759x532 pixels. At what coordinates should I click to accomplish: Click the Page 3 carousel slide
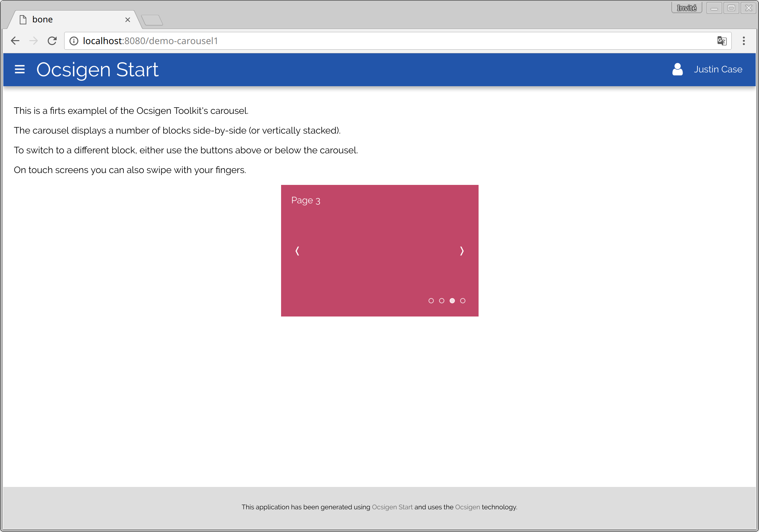tap(379, 250)
